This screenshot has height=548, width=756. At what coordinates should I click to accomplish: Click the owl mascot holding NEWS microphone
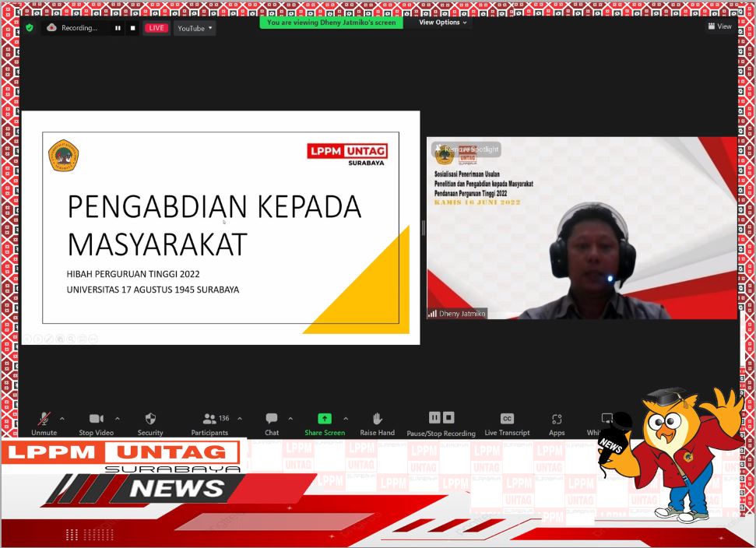pyautogui.click(x=671, y=455)
